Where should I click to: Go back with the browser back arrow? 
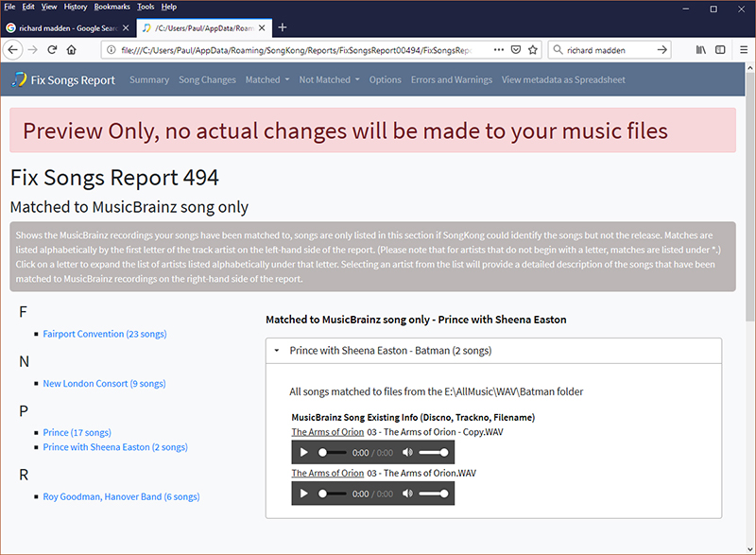13,50
